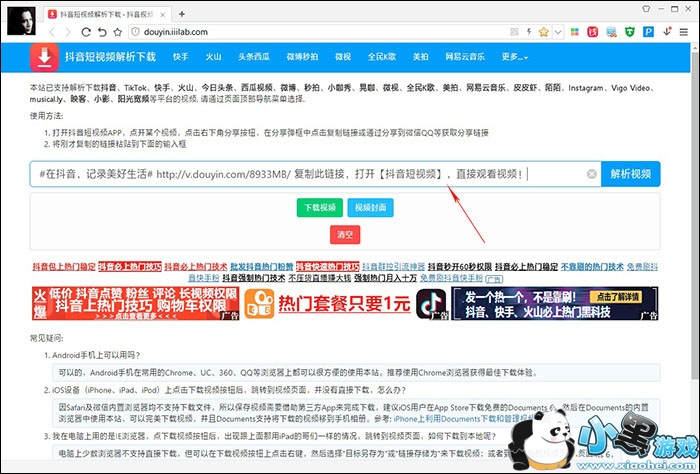Reload the page with the refresh icon

click(x=86, y=32)
